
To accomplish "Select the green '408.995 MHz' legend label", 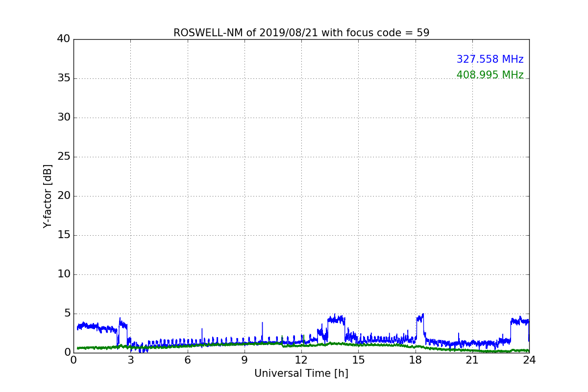I will 490,75.
